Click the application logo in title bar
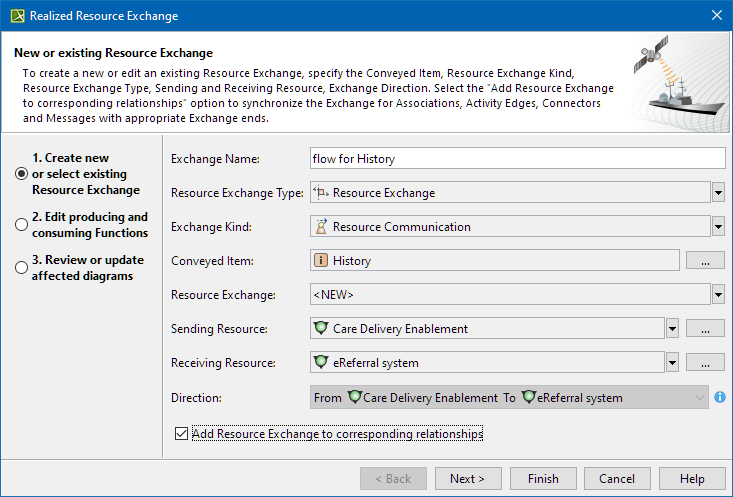The height and width of the screenshot is (497, 733). click(x=16, y=16)
